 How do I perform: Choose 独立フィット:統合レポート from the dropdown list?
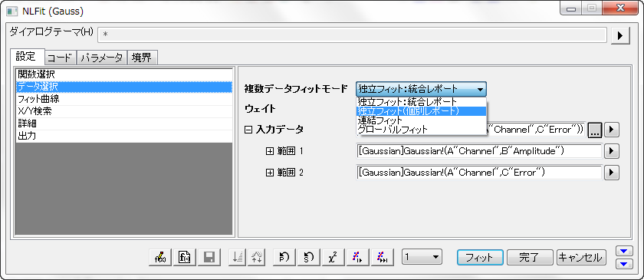(422, 101)
